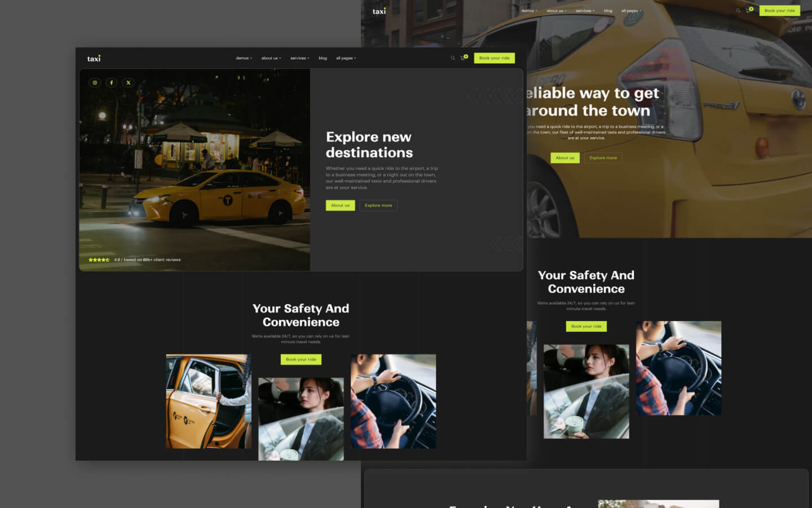Click Book your ride in back window navbar
The width and height of the screenshot is (812, 508).
point(780,11)
